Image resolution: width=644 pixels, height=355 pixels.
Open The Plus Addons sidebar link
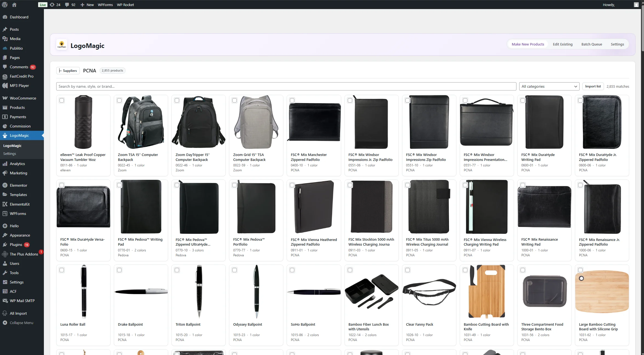pos(24,254)
